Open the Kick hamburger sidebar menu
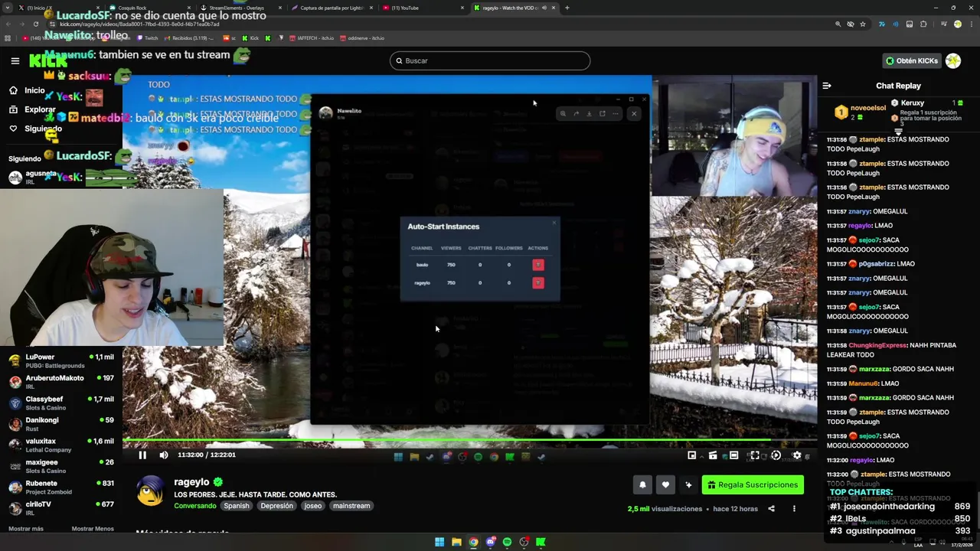The width and height of the screenshot is (980, 551). point(15,60)
